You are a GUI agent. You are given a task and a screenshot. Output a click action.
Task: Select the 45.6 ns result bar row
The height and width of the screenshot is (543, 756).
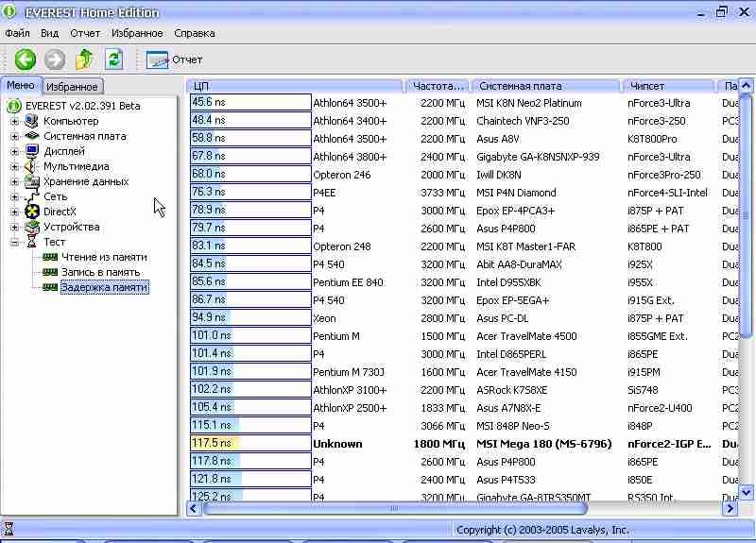pyautogui.click(x=250, y=103)
